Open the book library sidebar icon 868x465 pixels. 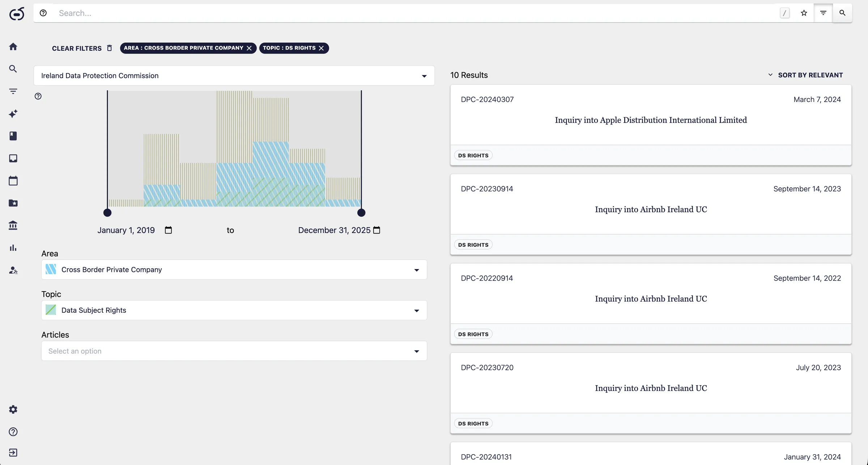click(13, 136)
